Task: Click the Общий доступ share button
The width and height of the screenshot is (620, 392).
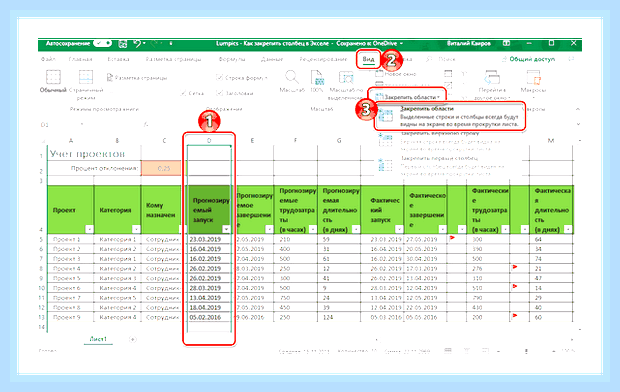Action: coord(528,59)
